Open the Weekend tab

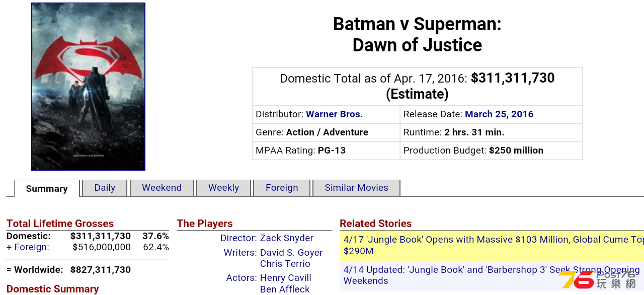[162, 188]
